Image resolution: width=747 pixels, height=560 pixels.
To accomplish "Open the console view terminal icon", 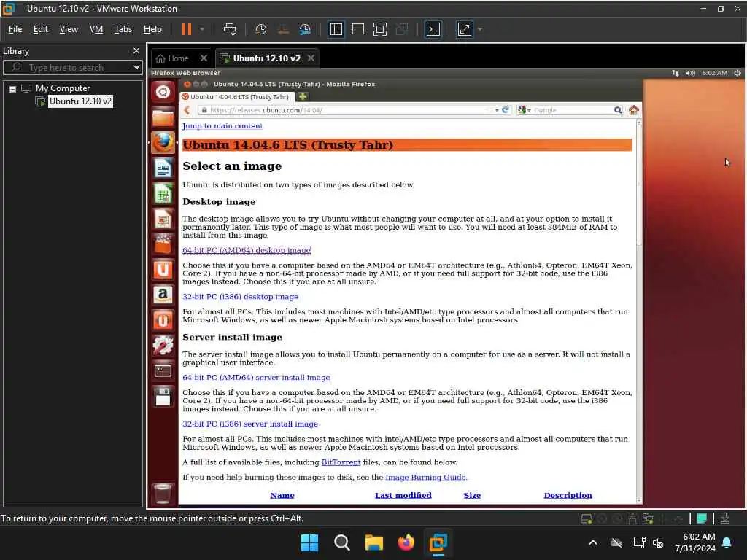I will 433,29.
